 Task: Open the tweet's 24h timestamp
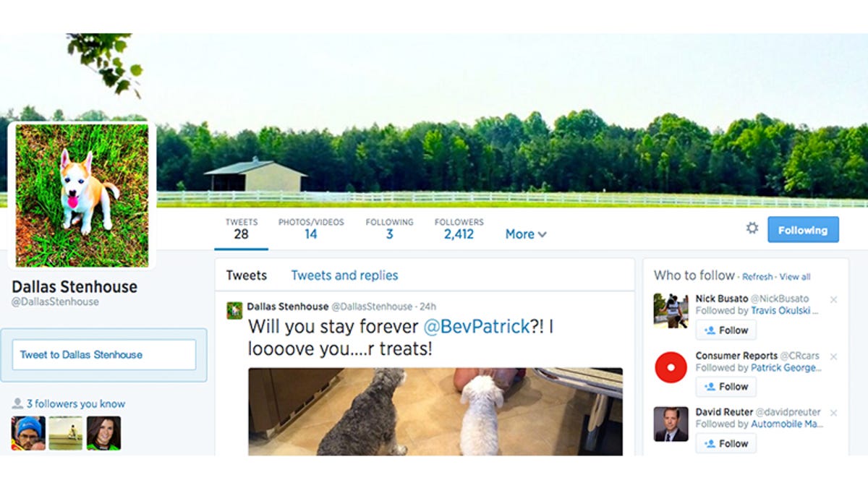[428, 307]
